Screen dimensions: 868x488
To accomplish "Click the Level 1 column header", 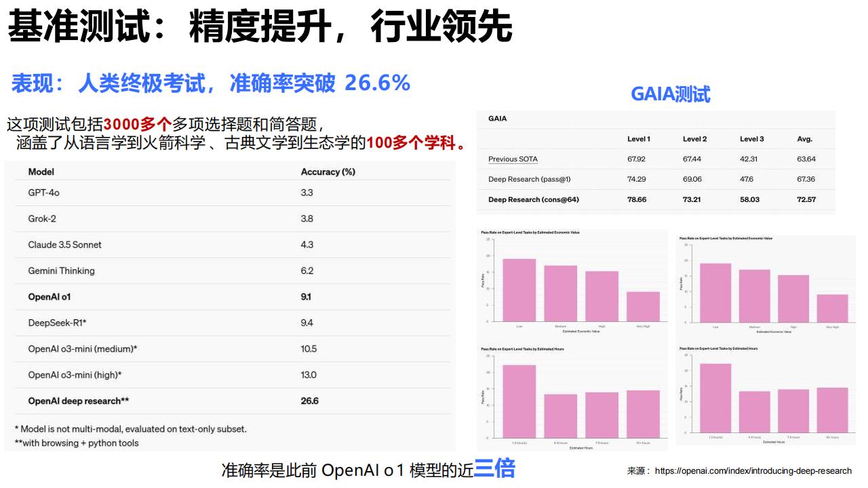I will click(x=639, y=139).
